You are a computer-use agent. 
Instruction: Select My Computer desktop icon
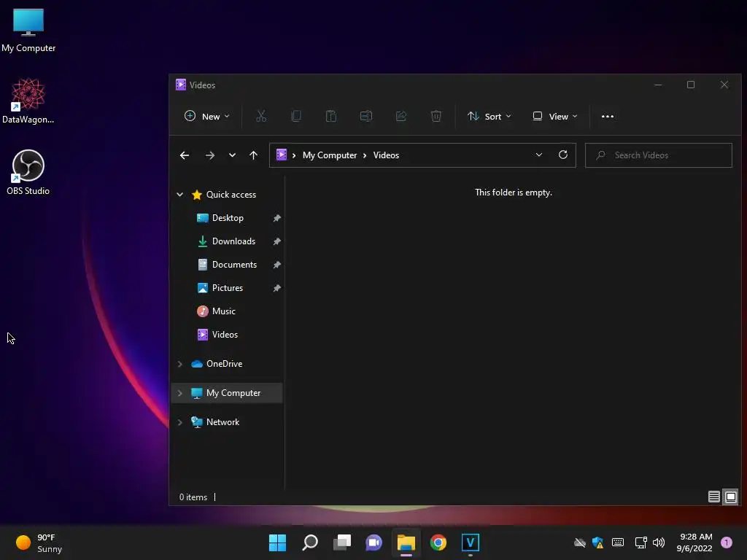(x=28, y=31)
